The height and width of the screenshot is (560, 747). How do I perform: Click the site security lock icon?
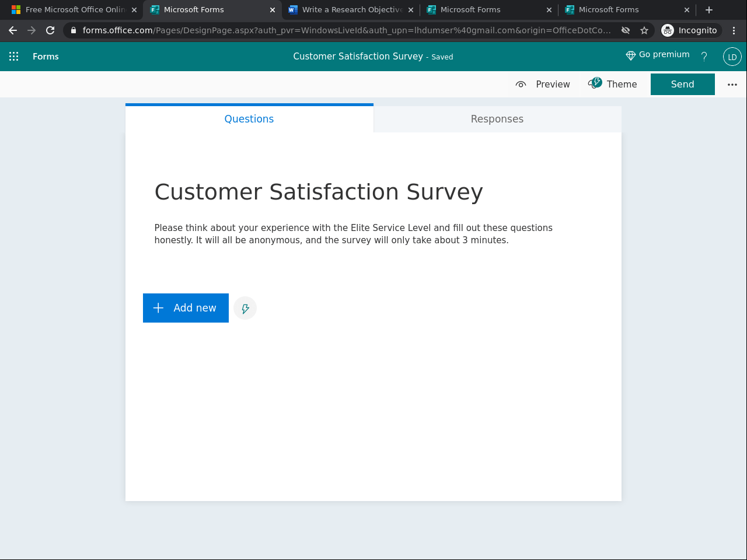72,30
